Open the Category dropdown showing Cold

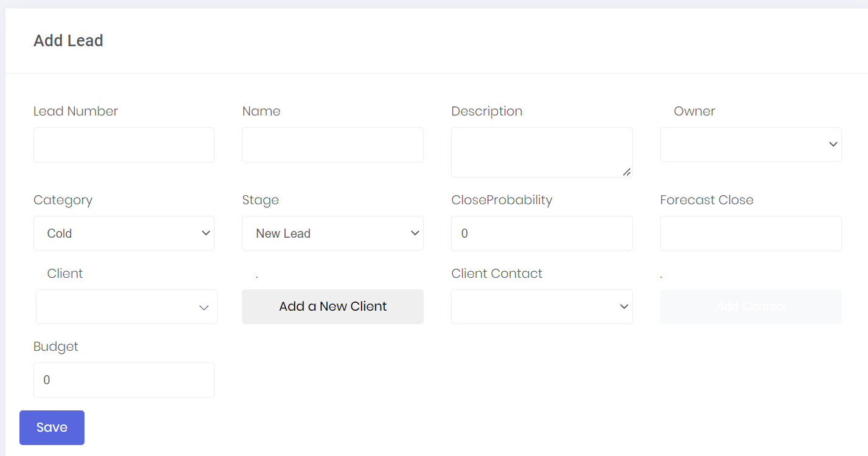[x=124, y=233]
